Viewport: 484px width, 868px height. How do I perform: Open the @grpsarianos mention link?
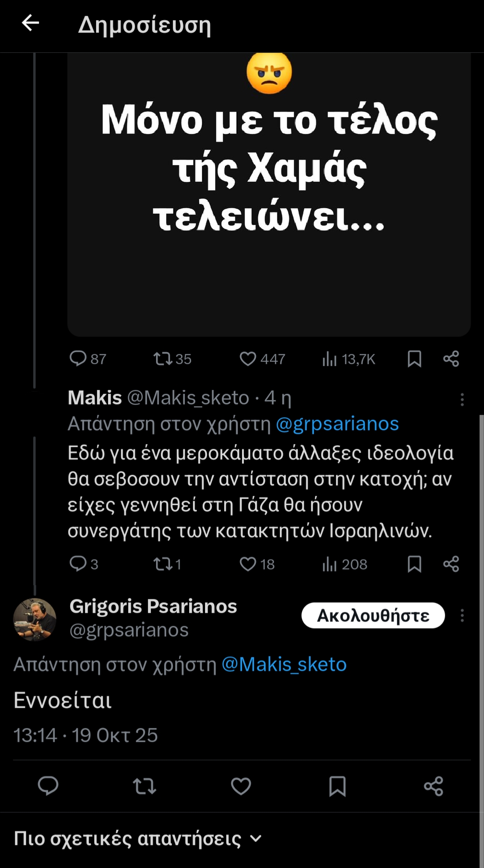pos(337,424)
